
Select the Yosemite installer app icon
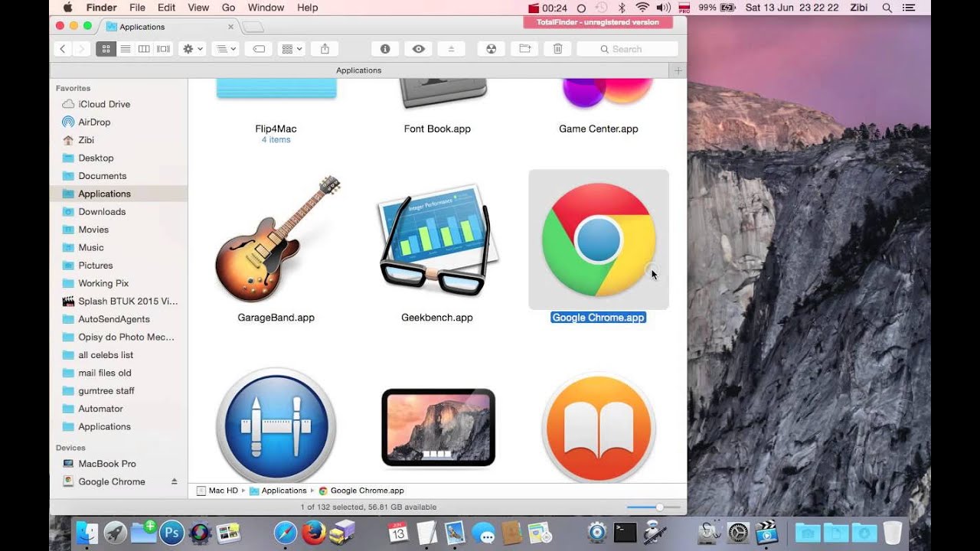(438, 428)
